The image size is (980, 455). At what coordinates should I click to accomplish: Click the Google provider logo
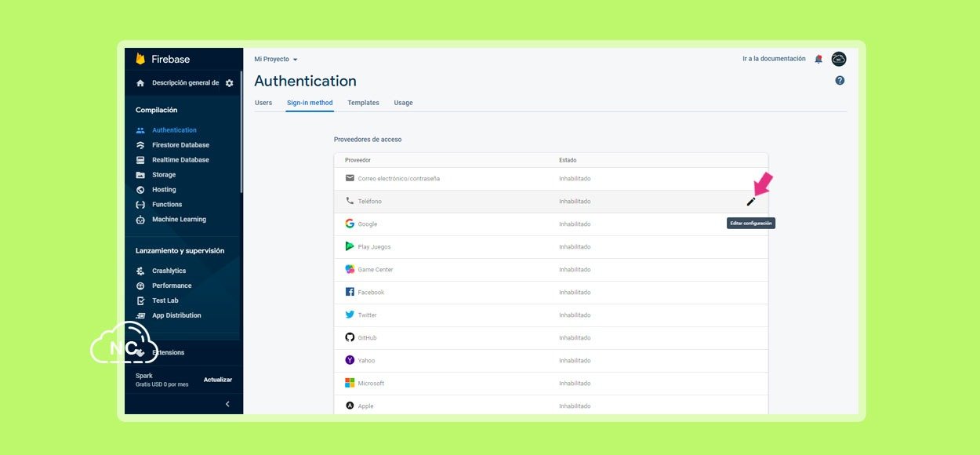tap(350, 224)
